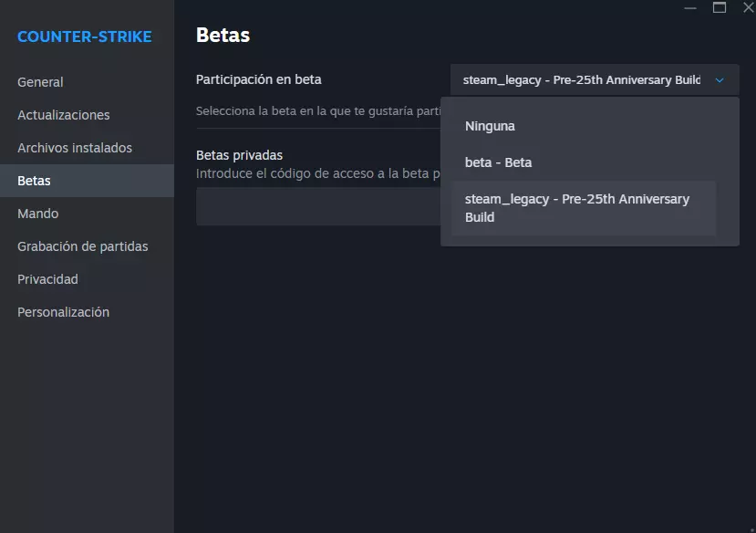Screen dimensions: 756x533
Task: Click the Betas page heading
Action: [223, 36]
